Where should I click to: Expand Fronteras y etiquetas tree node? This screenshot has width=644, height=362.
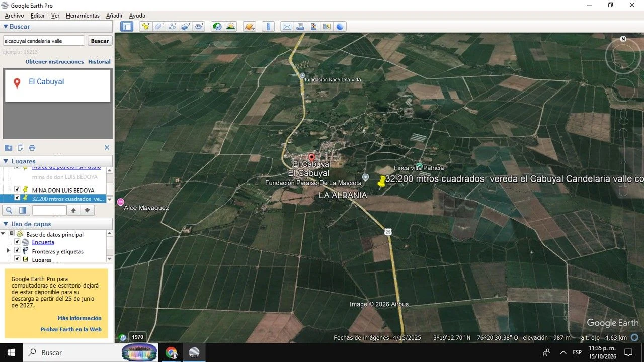point(8,250)
